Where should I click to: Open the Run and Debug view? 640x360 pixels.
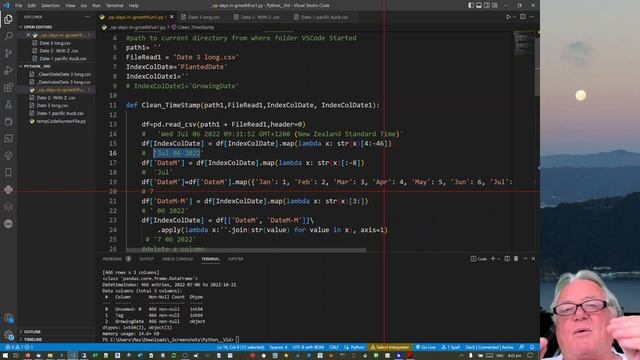pos(8,70)
